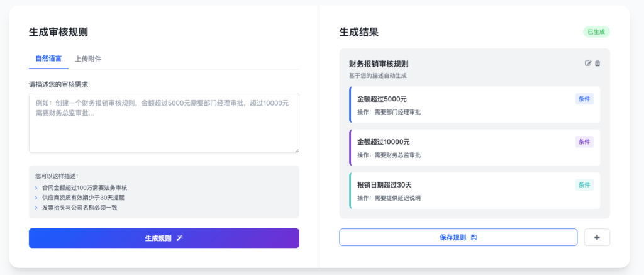The height and width of the screenshot is (275, 644).
Task: Click the 条件 tag on 金额超过10000元
Action: click(x=584, y=142)
